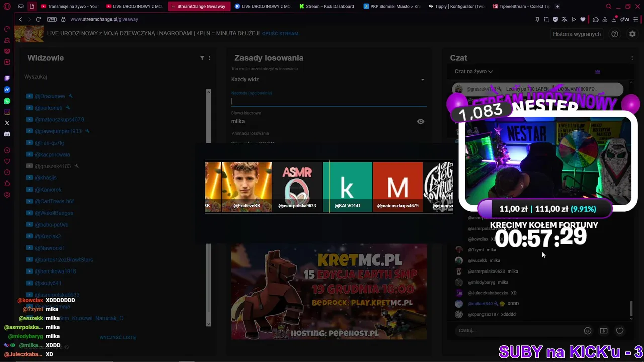Focus the 'Czatuj...' chat input

(x=518, y=331)
